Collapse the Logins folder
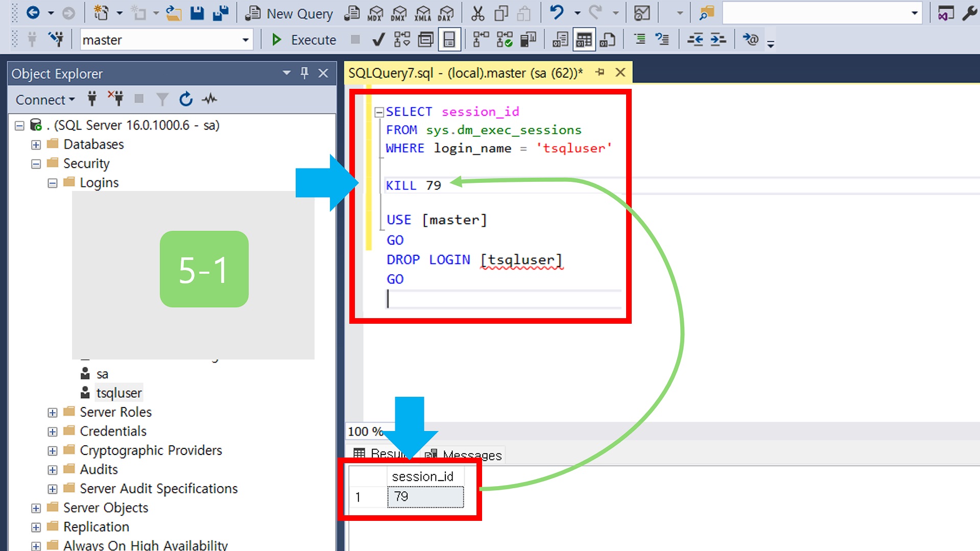This screenshot has width=980, height=551. pyautogui.click(x=52, y=183)
